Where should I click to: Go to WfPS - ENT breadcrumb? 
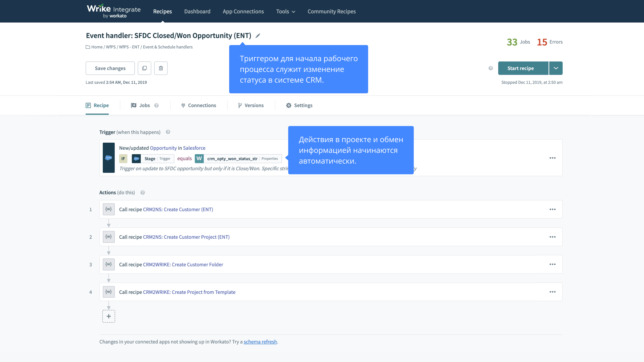(x=129, y=47)
